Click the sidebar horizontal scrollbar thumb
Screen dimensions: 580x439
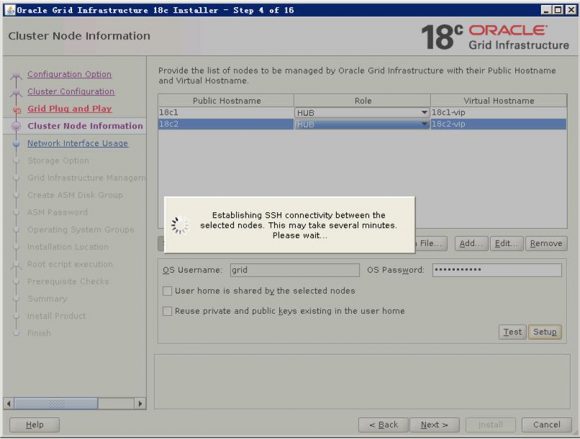click(x=56, y=403)
